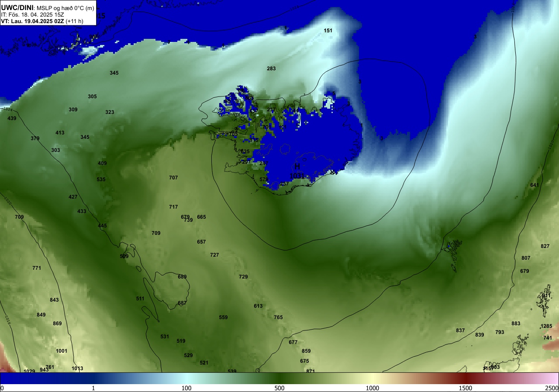The image size is (559, 392).
Task: Click the UWC/DINI map title text
Action: [17, 7]
